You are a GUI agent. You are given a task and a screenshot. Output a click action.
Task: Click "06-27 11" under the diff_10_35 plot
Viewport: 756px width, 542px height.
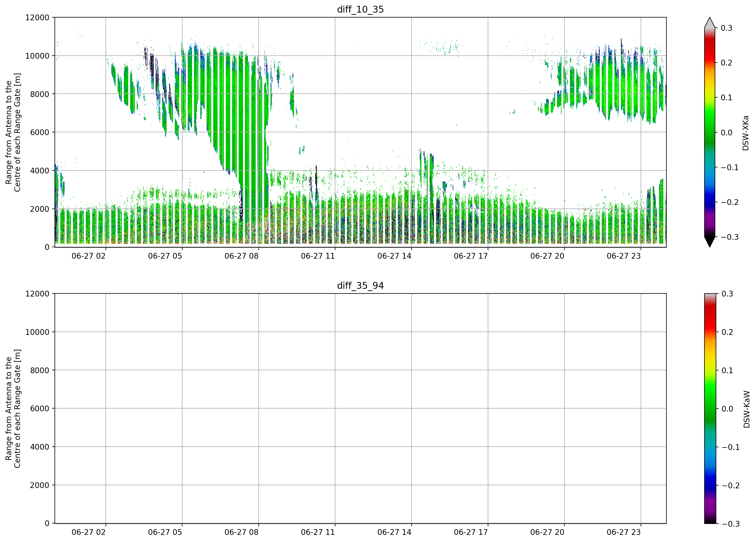(318, 256)
